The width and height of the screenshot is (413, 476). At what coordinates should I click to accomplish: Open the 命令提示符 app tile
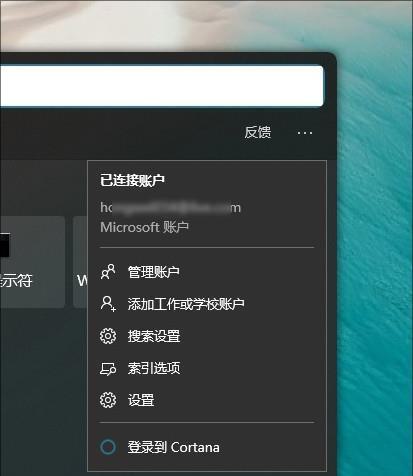point(32,262)
